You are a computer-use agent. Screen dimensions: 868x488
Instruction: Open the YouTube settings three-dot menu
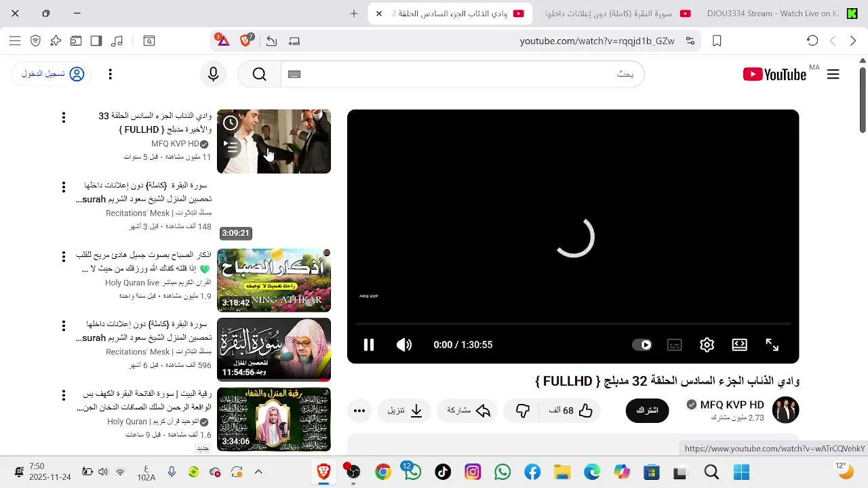(x=110, y=74)
